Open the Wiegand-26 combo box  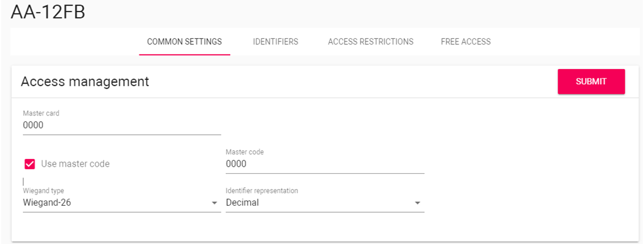(x=122, y=202)
